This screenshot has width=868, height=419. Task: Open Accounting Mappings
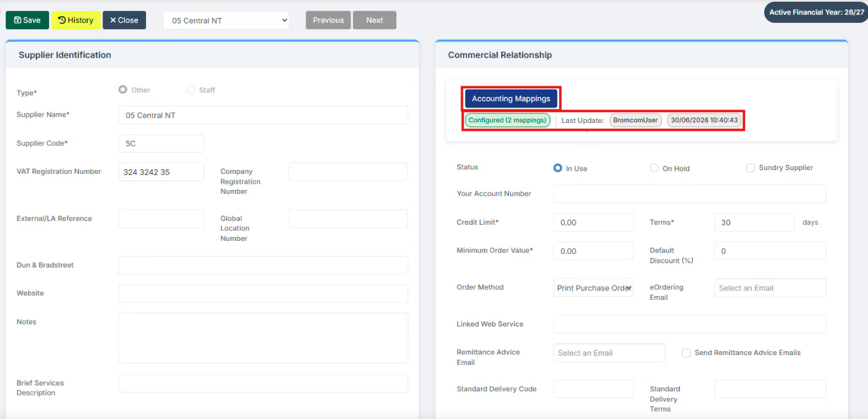(511, 99)
